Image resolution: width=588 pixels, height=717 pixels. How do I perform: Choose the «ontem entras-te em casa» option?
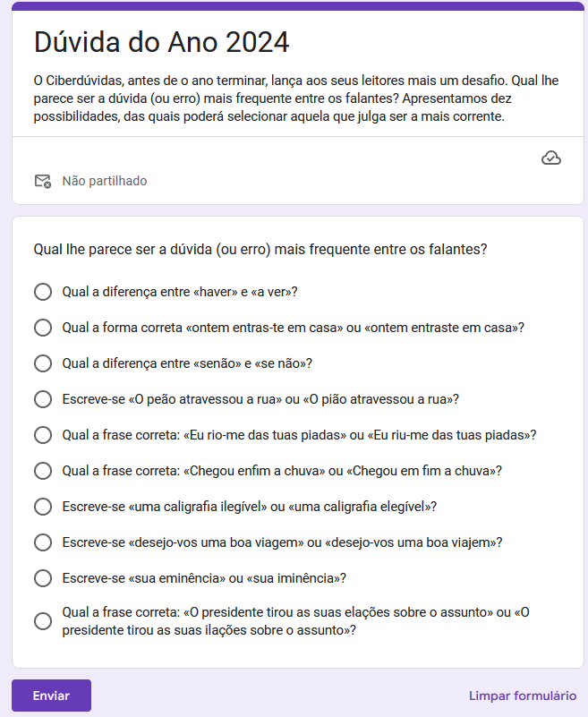42,328
